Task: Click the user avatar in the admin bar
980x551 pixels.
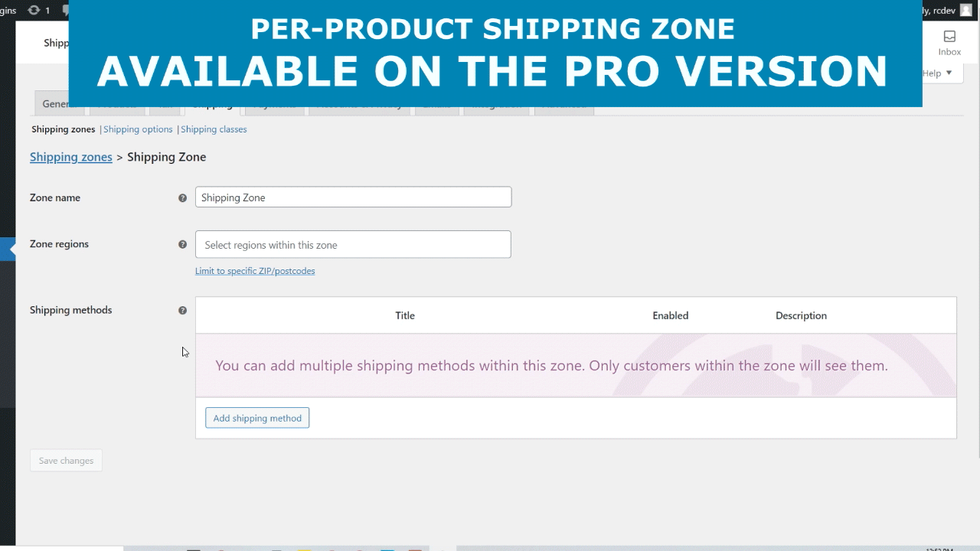Action: [x=966, y=10]
